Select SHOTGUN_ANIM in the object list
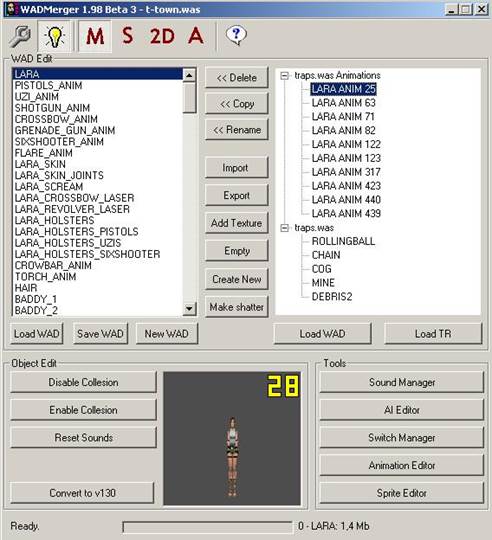 point(98,108)
